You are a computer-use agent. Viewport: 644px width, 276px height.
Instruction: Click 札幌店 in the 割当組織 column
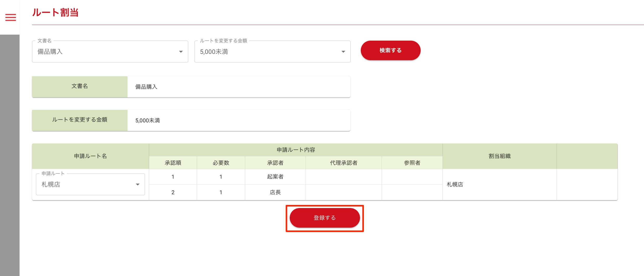click(455, 185)
